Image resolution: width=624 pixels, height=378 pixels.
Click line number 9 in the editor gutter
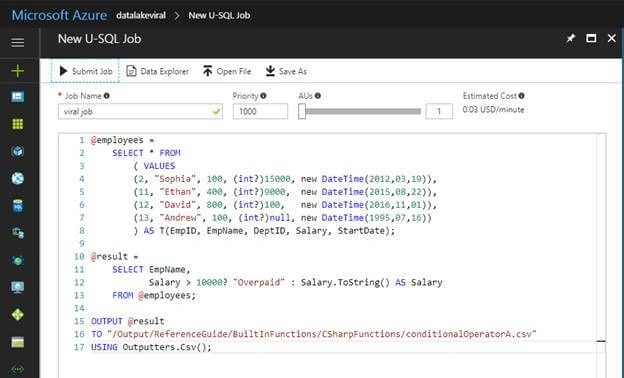tap(82, 244)
